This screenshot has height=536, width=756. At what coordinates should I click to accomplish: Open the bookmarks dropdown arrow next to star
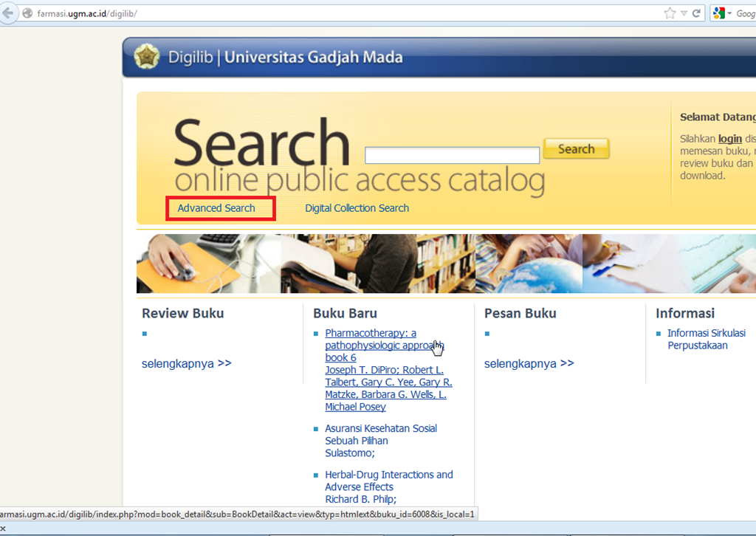point(684,13)
